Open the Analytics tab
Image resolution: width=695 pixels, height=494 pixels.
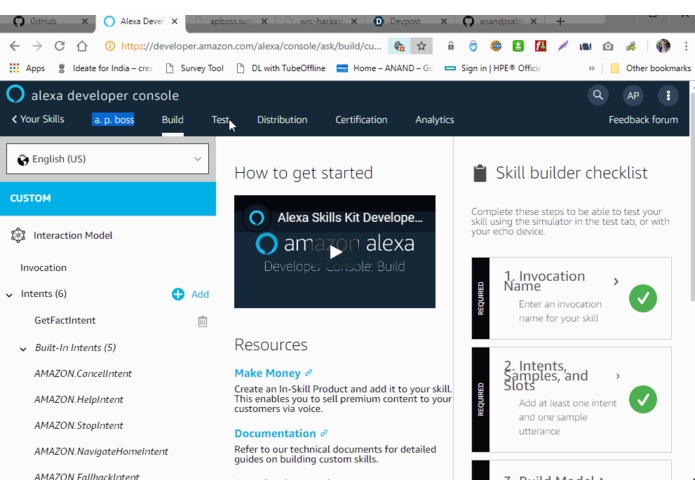434,120
